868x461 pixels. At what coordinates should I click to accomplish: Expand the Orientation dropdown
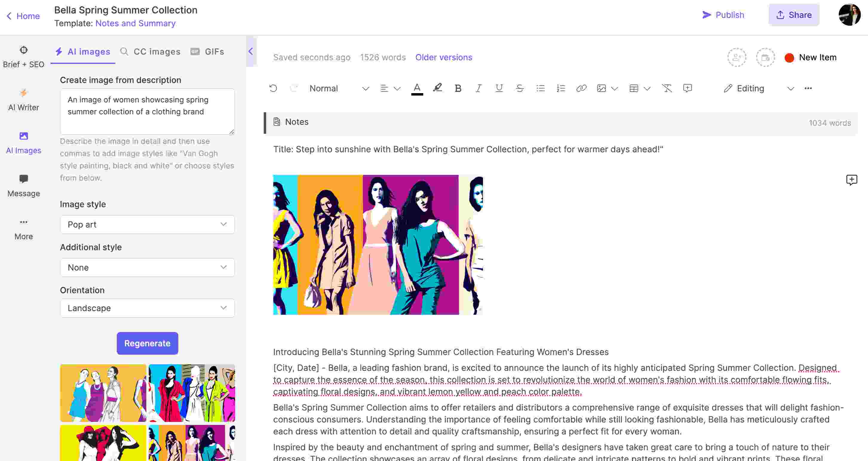point(147,308)
